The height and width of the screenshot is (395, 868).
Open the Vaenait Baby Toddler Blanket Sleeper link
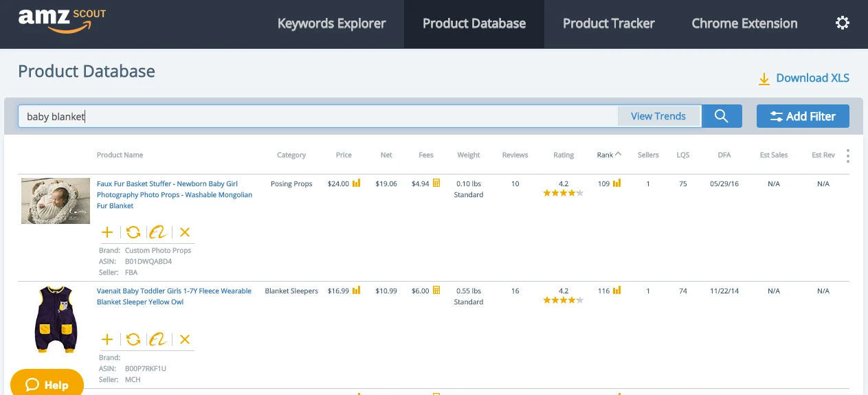pos(174,296)
